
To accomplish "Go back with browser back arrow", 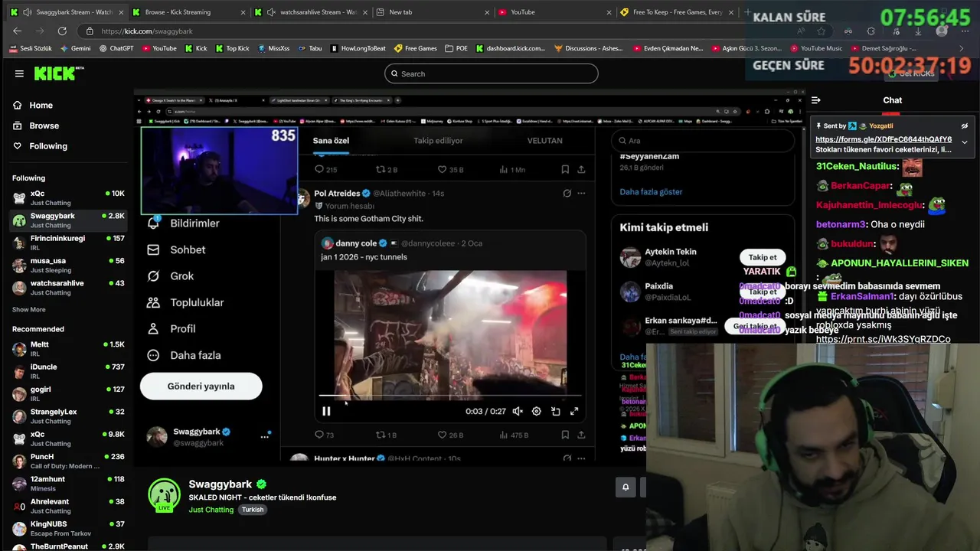I will point(17,31).
